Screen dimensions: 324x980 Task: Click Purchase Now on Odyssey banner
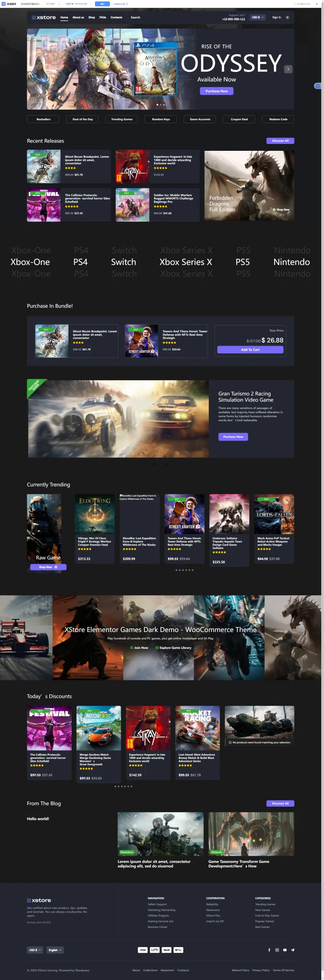pos(216,91)
